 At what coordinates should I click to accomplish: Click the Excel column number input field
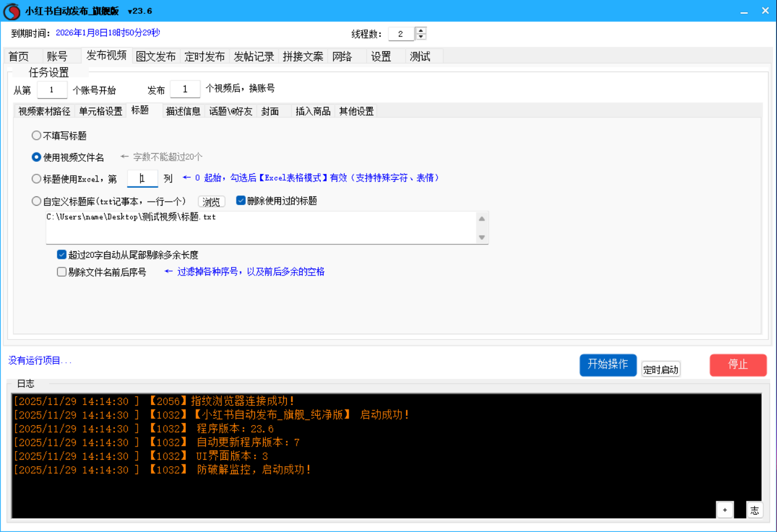pos(142,178)
